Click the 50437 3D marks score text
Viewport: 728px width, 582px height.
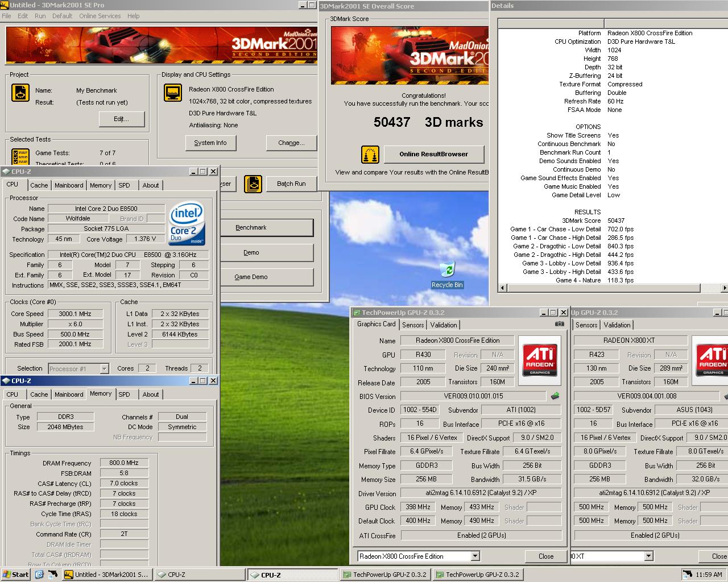point(428,122)
